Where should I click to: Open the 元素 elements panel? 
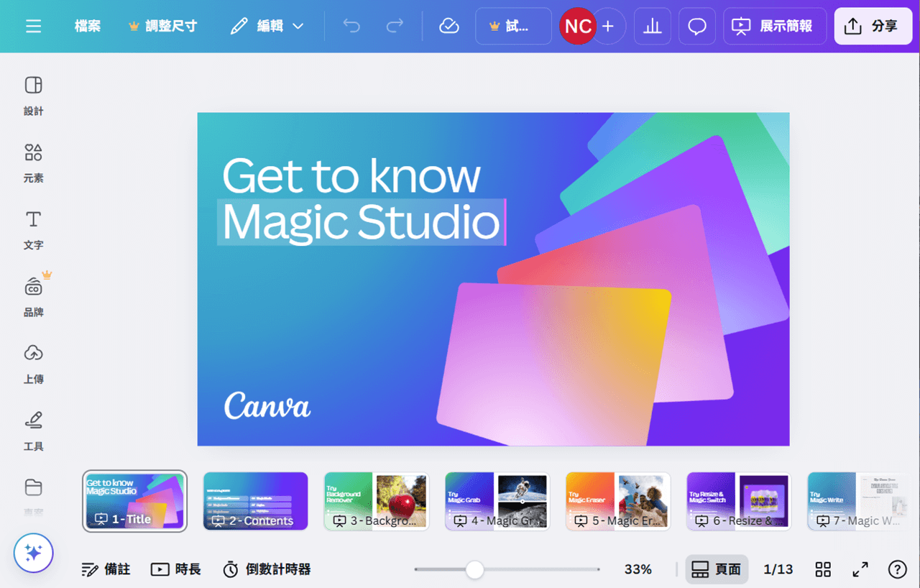click(34, 162)
